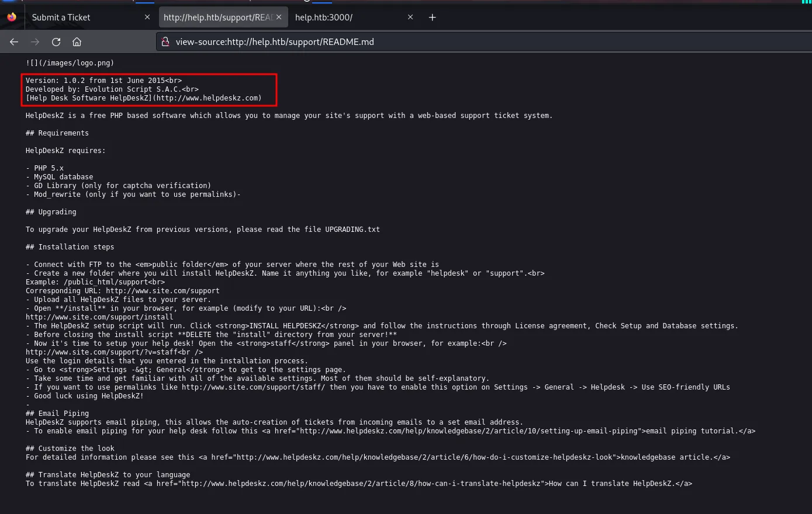The height and width of the screenshot is (514, 812).
Task: Click the Example /public_html/support line
Action: pyautogui.click(x=95, y=282)
